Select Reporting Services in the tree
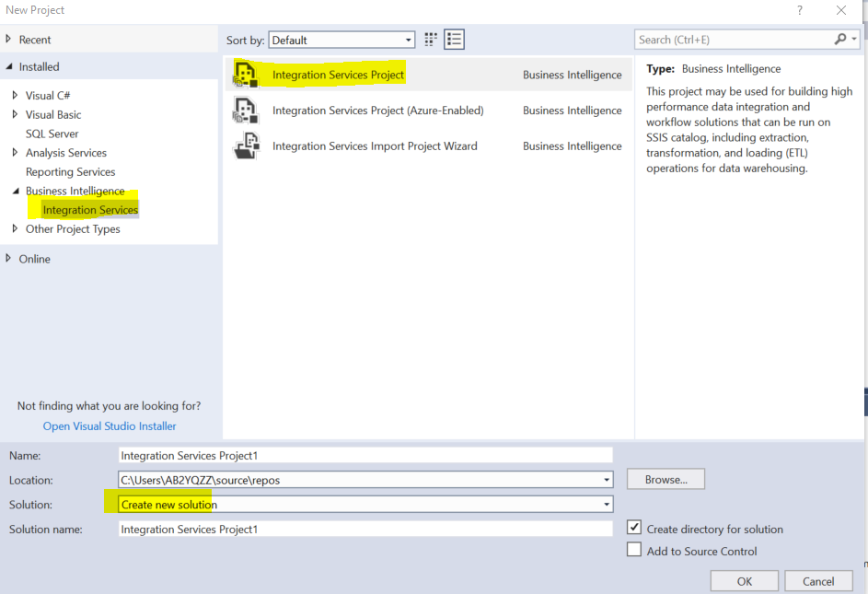 coord(70,172)
